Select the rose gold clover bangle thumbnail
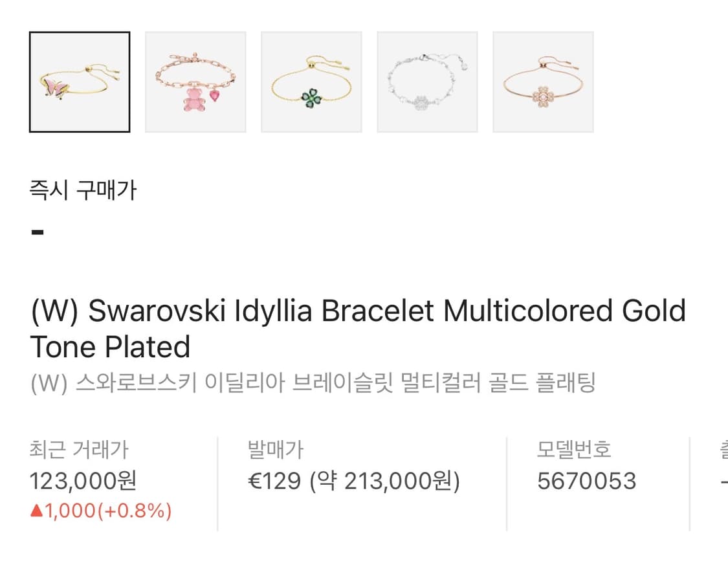Image resolution: width=728 pixels, height=565 pixels. (x=543, y=82)
